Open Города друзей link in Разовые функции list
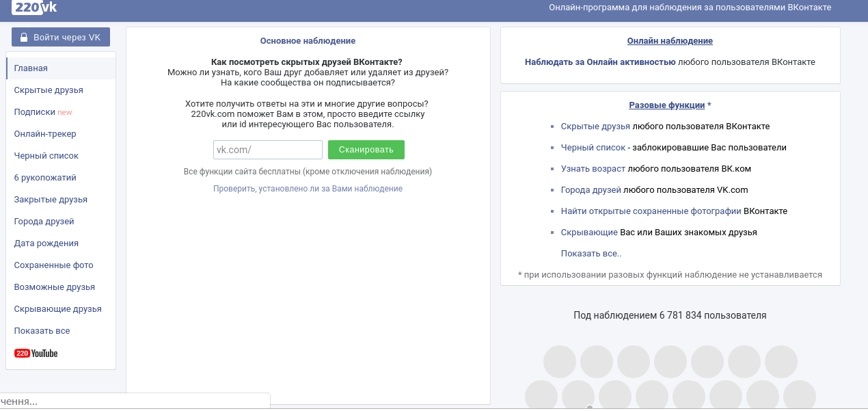The image size is (868, 411). (x=591, y=190)
